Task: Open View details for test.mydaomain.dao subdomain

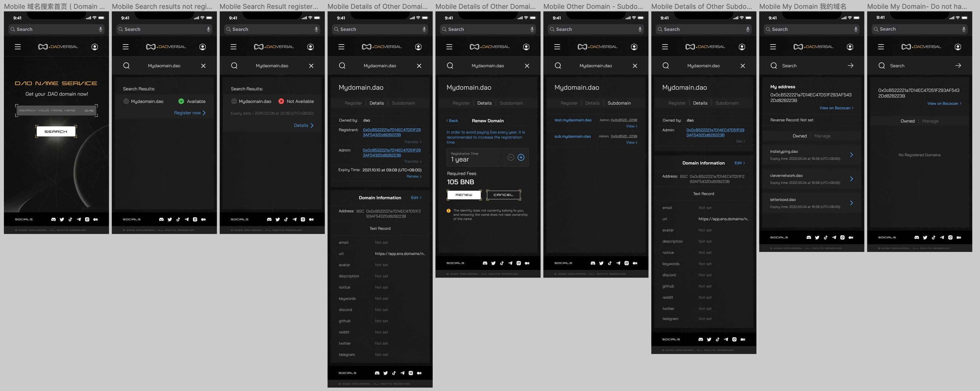Action: point(631,126)
